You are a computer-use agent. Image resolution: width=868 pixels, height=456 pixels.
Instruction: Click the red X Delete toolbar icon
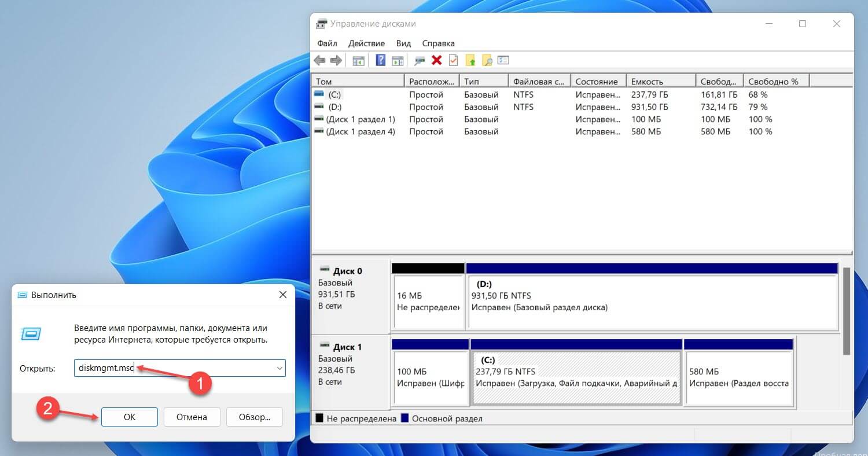[437, 60]
